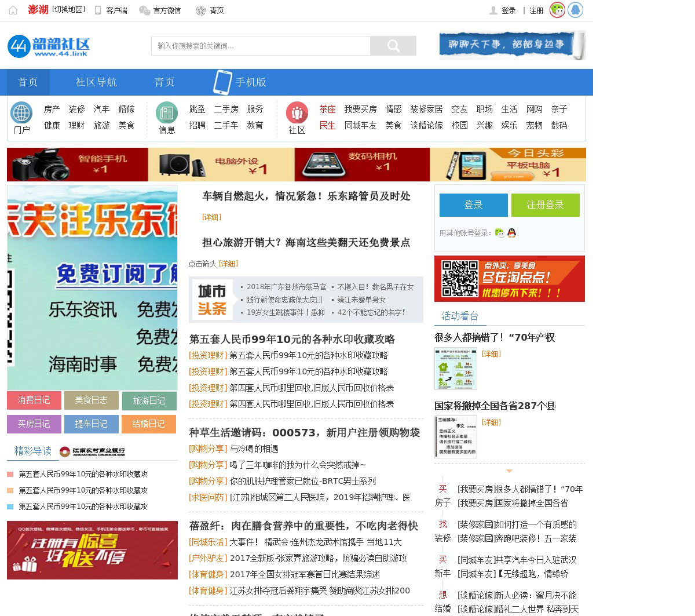Open the 提车日记 blue tile
Image resolution: width=695 pixels, height=616 pixels.
[x=92, y=424]
